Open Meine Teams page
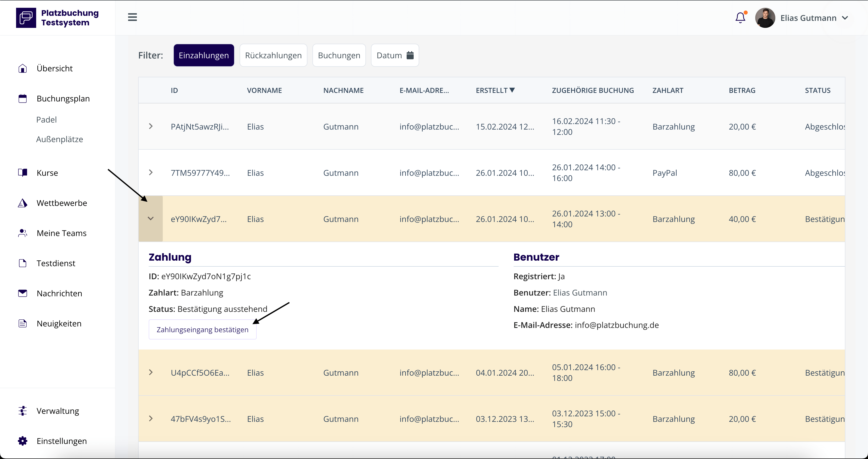This screenshot has width=868, height=459. tap(62, 233)
